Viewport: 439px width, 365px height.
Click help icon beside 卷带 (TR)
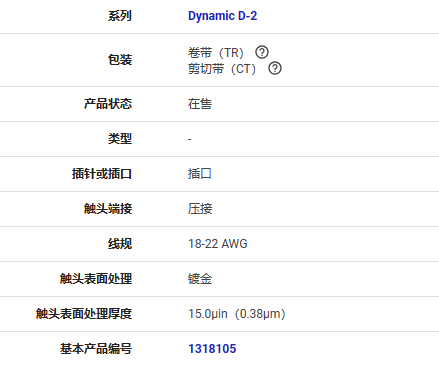point(262,52)
